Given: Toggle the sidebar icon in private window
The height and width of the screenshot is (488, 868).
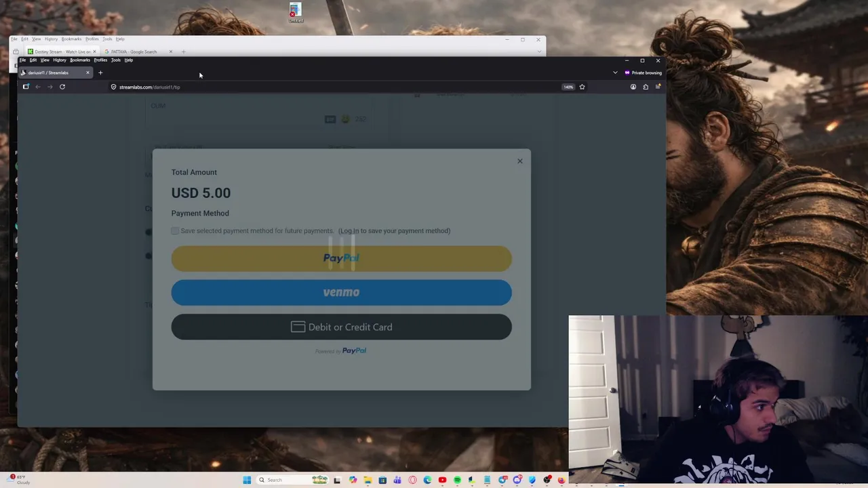Looking at the screenshot, I should pos(26,87).
